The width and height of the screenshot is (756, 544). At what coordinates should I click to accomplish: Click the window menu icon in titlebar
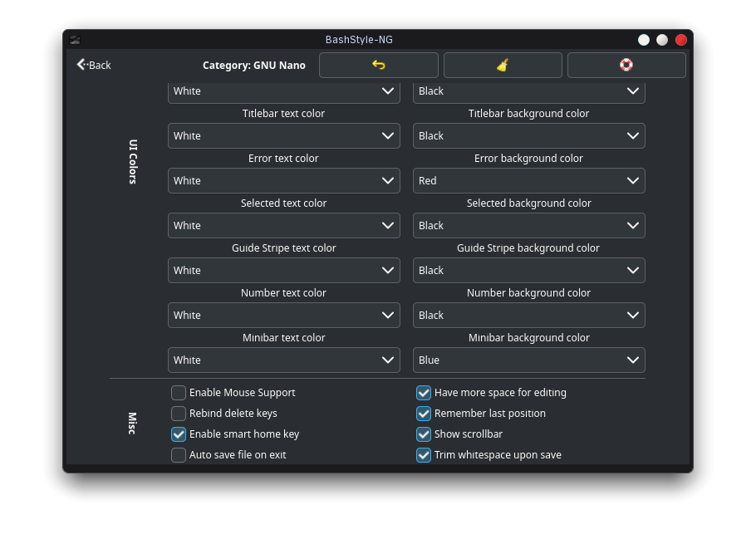(x=75, y=40)
